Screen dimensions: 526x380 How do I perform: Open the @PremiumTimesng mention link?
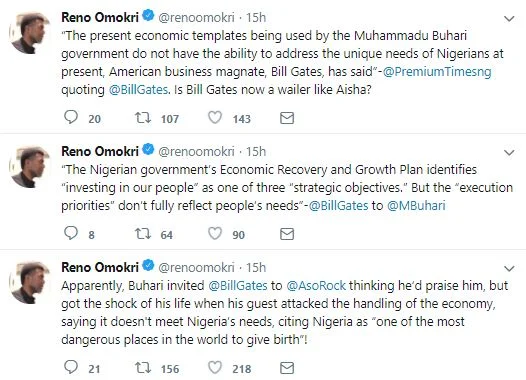[437, 71]
